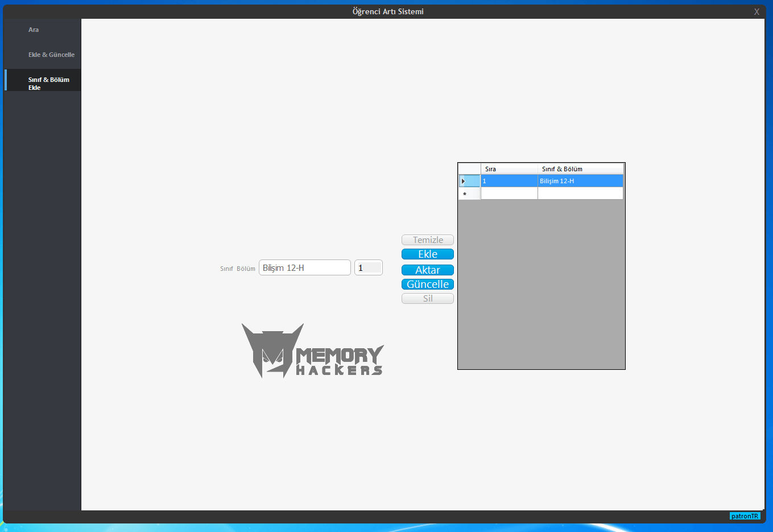Screen dimensions: 773x532
Task: Select grid cell Bilişim 12-H
Action: coord(580,181)
